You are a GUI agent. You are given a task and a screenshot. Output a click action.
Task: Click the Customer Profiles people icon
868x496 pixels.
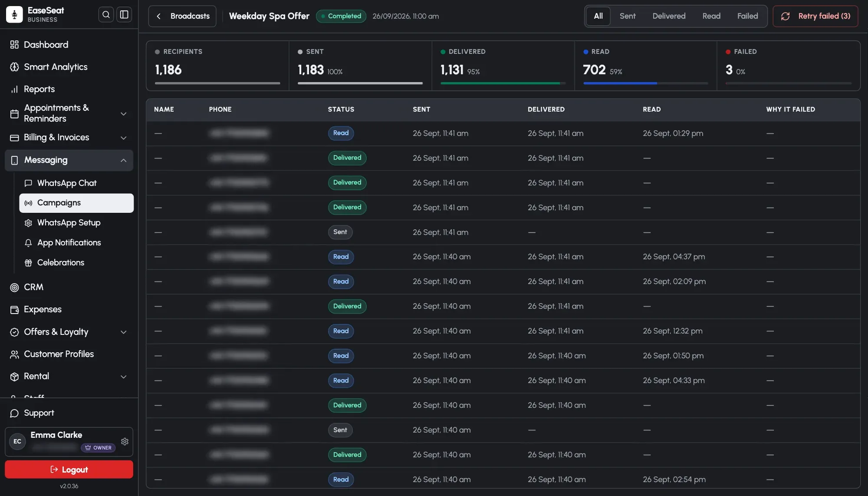click(x=14, y=354)
